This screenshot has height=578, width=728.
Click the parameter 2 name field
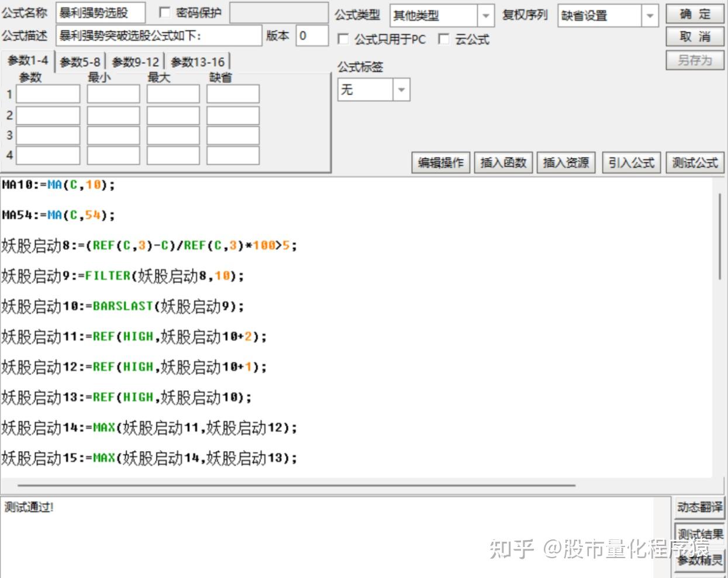click(x=48, y=115)
